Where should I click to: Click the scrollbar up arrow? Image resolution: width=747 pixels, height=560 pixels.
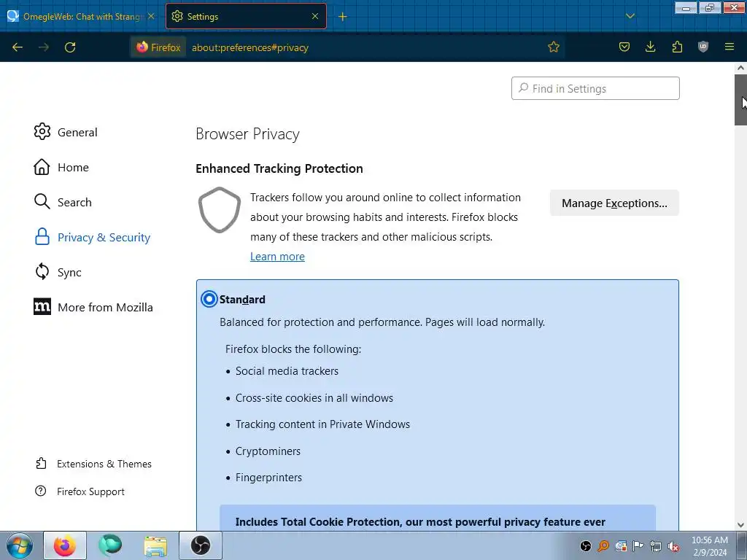740,68
